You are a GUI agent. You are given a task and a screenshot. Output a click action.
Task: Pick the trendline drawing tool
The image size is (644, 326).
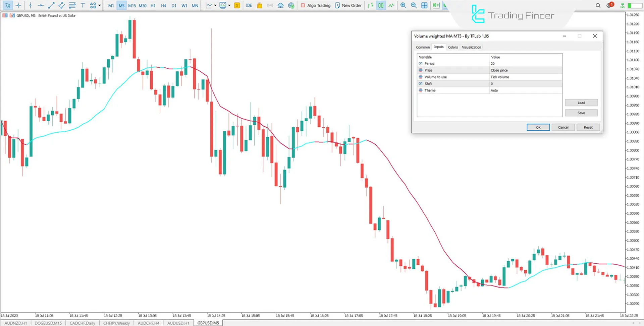click(51, 5)
